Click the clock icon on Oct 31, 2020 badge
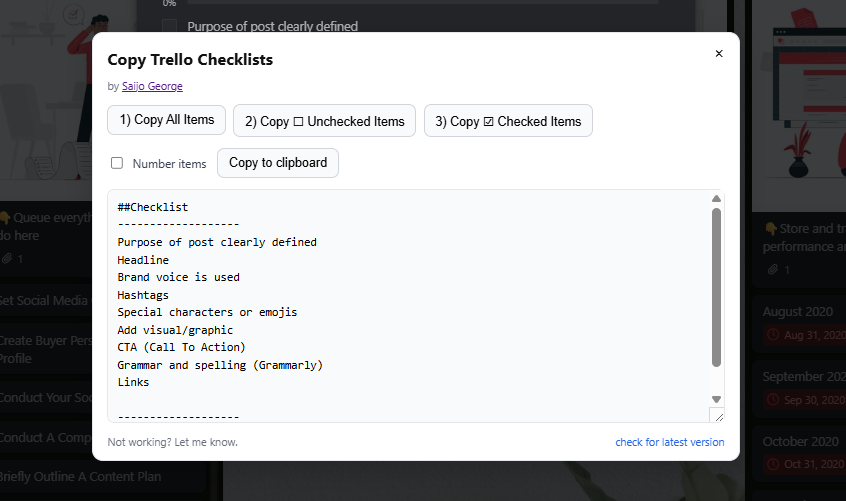Image resolution: width=846 pixels, height=501 pixels. (x=773, y=464)
